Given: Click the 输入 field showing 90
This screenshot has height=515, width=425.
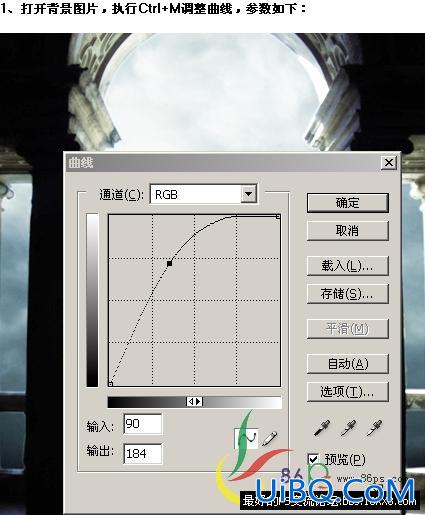Looking at the screenshot, I should [x=143, y=424].
